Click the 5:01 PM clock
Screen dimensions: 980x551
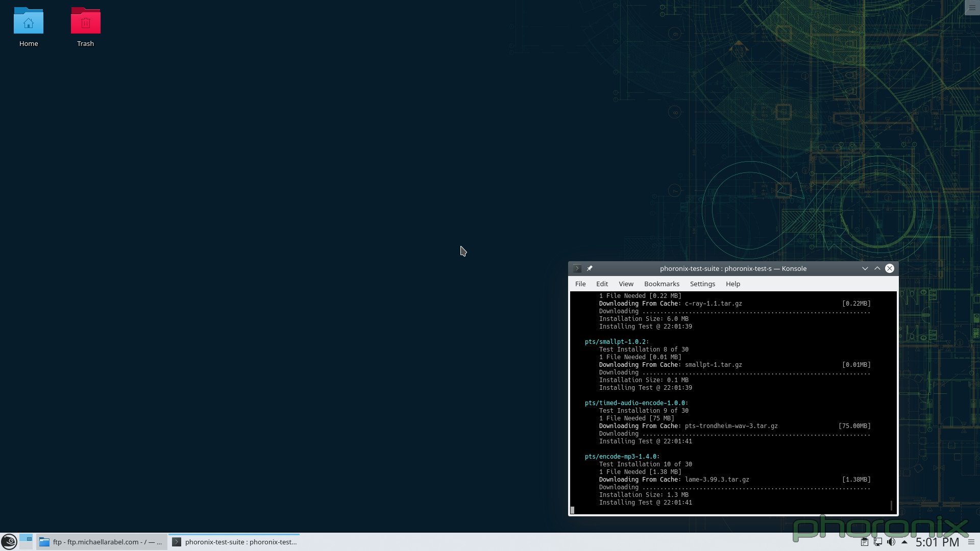[x=937, y=542]
